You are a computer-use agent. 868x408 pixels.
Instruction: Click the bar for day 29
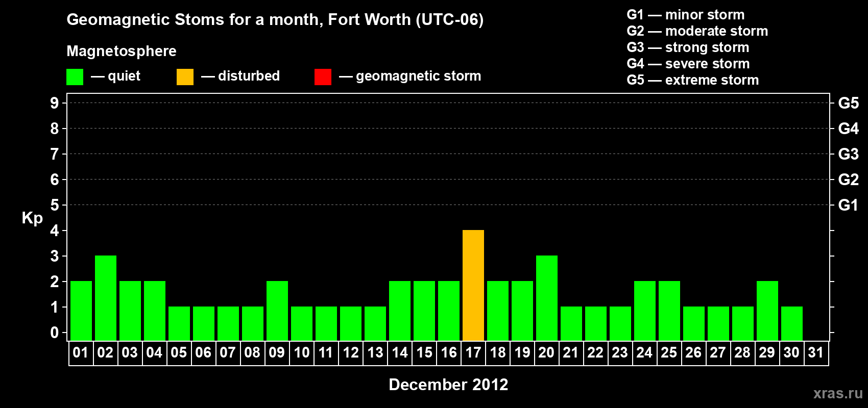[x=767, y=311]
